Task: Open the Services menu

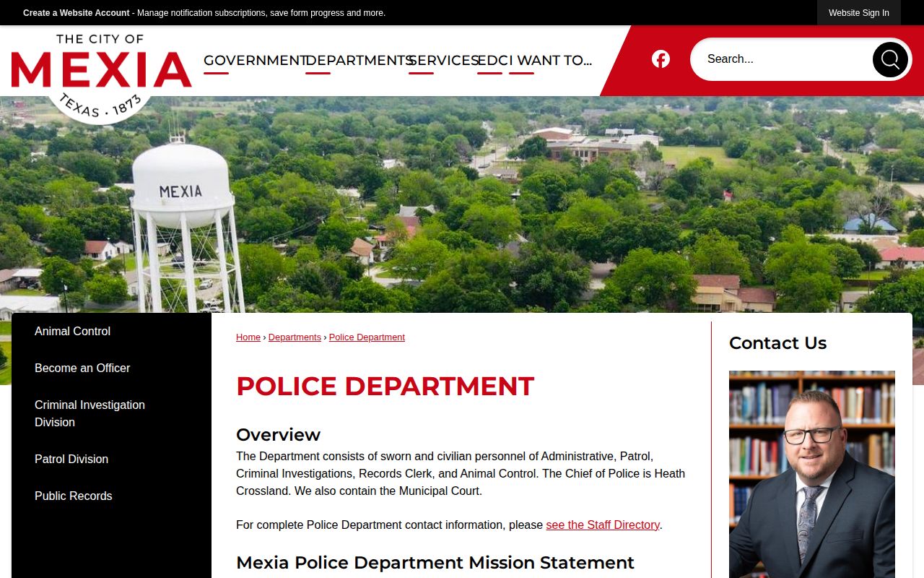Action: [x=443, y=61]
